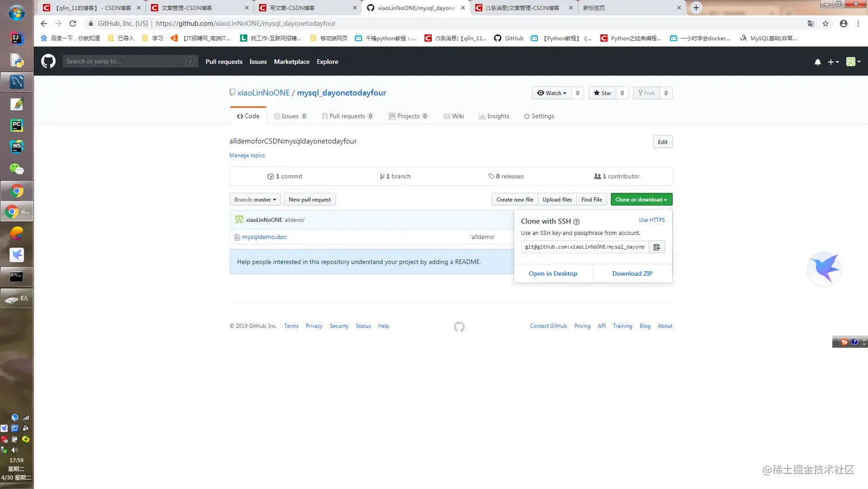Open Marketplace in top navigation
Viewport: 868px width, 489px height.
coord(292,61)
